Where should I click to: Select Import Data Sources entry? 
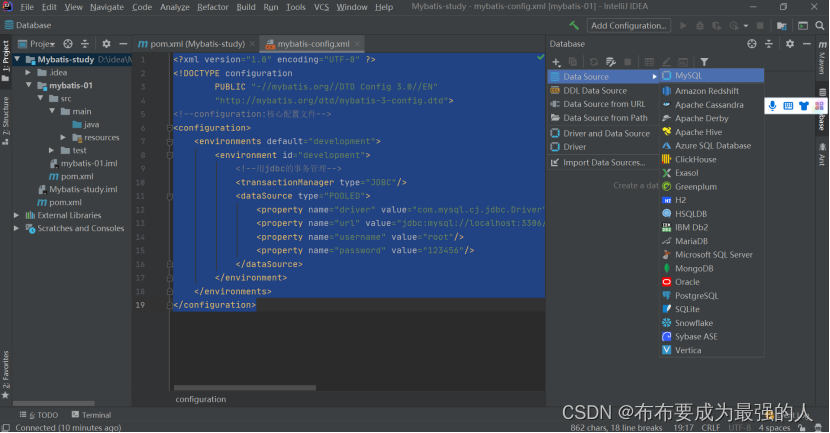[603, 163]
